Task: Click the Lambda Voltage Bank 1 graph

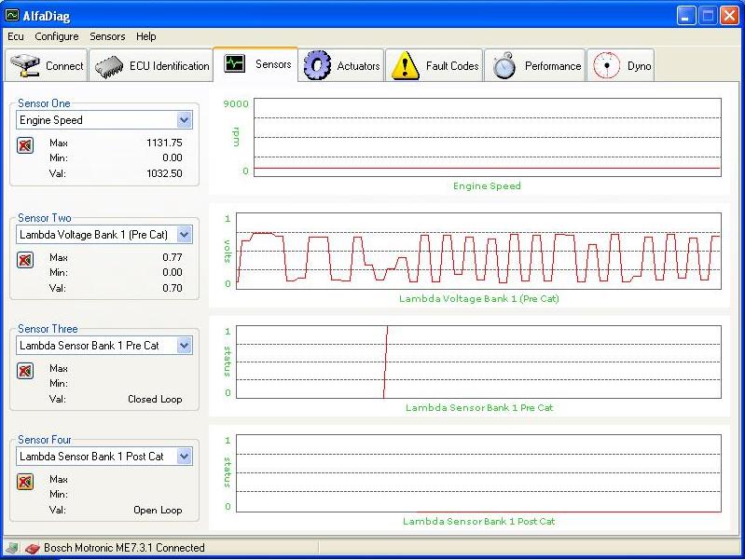Action: tap(478, 249)
